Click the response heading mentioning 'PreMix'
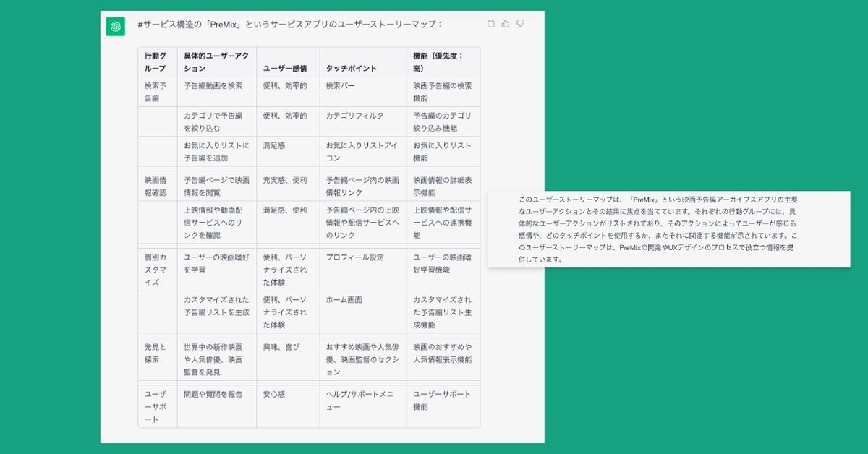The height and width of the screenshot is (454, 868). [289, 25]
